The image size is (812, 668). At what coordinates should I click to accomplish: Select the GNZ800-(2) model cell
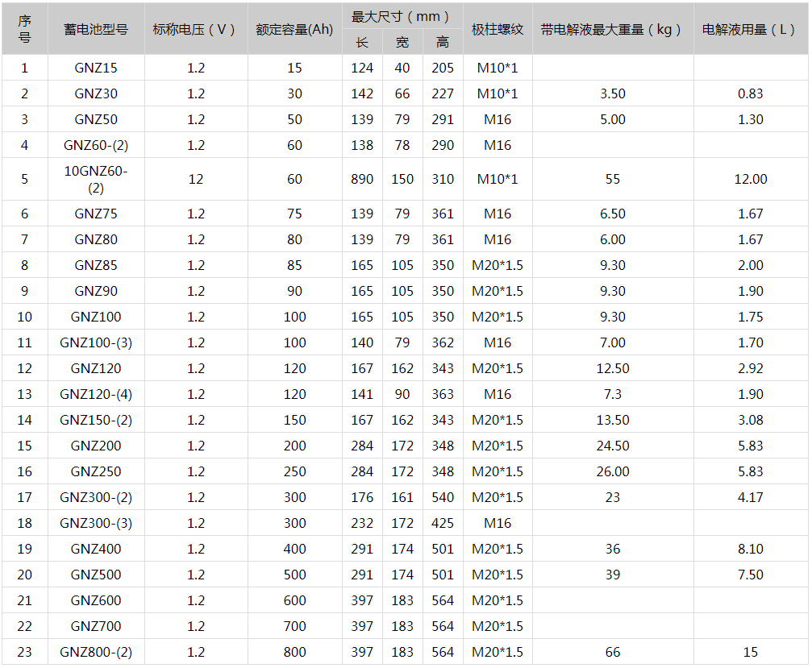click(x=96, y=652)
